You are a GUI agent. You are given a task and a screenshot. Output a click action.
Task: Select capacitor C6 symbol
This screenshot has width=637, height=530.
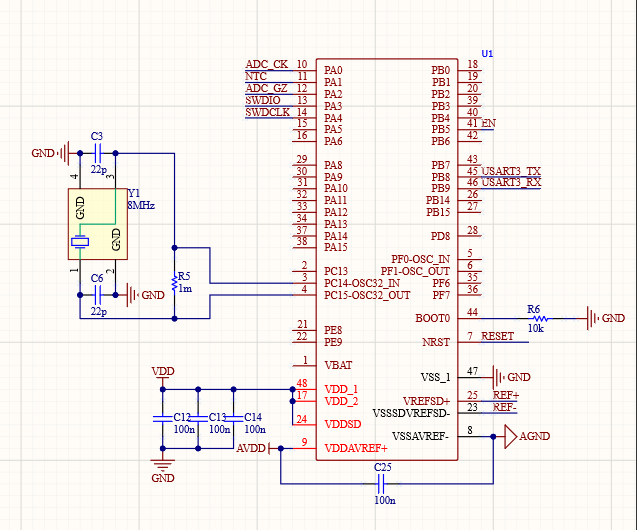click(98, 295)
